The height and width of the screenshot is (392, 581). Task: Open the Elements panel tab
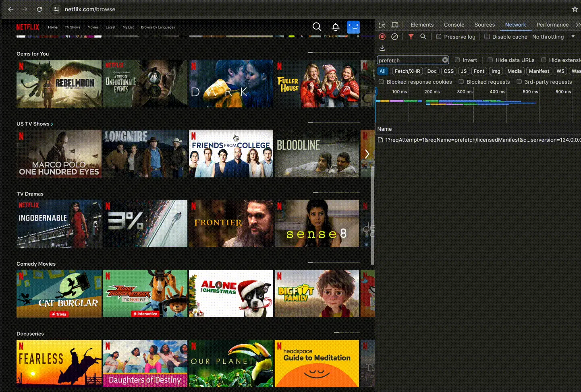click(422, 25)
